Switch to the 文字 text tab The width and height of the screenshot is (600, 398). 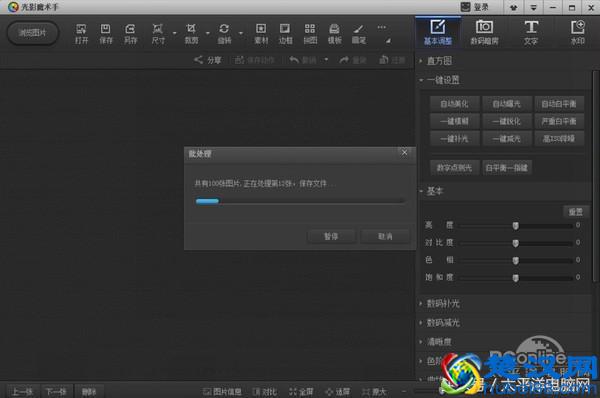pyautogui.click(x=531, y=32)
